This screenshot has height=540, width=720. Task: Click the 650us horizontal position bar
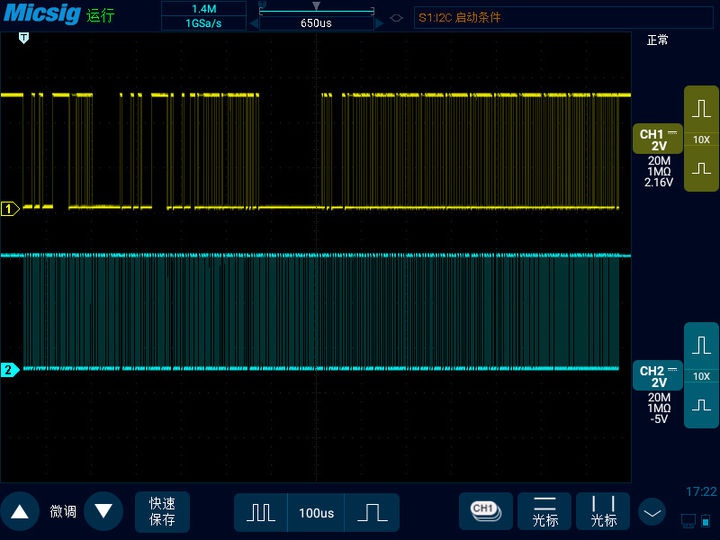[316, 22]
